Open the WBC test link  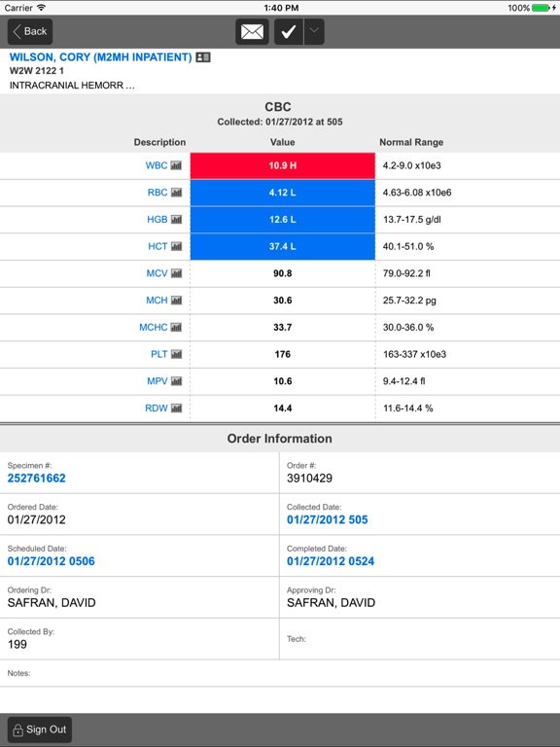click(157, 165)
